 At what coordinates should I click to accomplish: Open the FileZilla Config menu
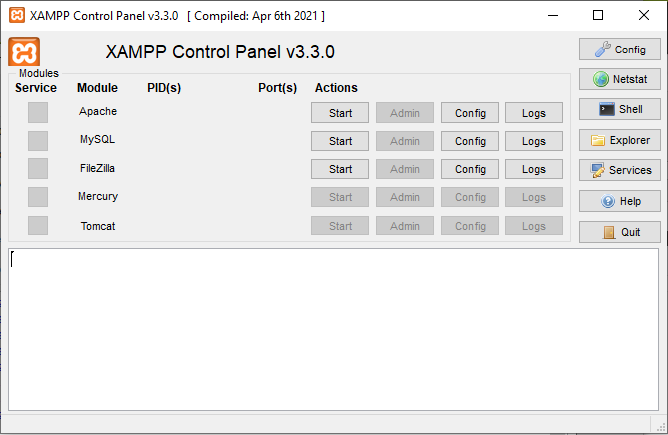click(x=470, y=169)
